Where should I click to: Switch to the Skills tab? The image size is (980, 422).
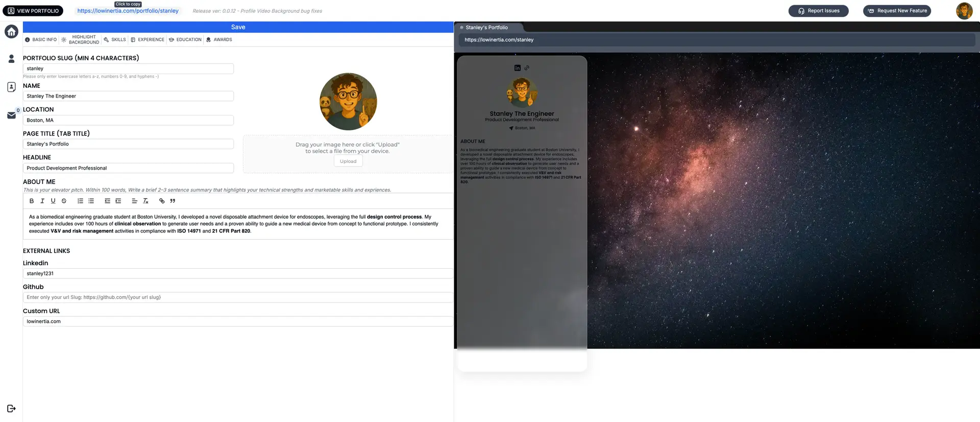click(114, 40)
